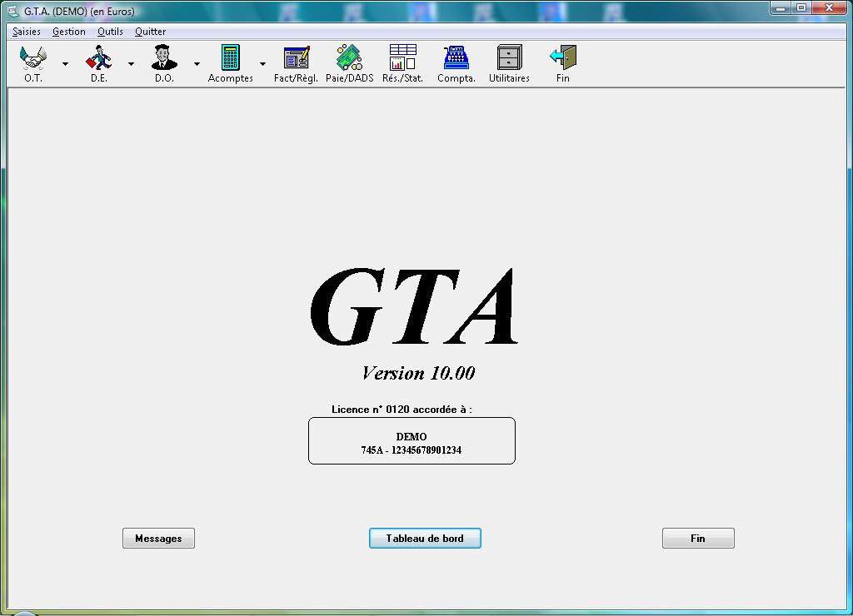
Task: Open the Compta. cash register icon
Action: [456, 57]
